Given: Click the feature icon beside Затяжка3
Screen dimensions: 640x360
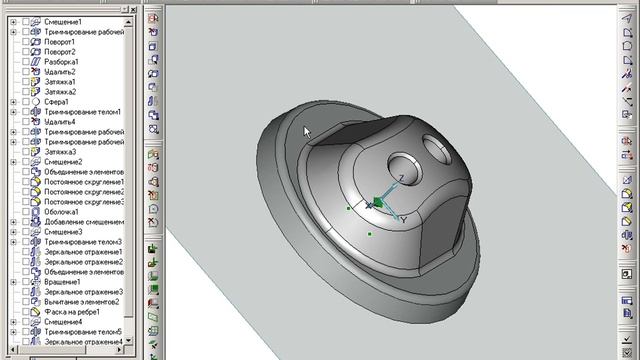Looking at the screenshot, I should pos(36,152).
